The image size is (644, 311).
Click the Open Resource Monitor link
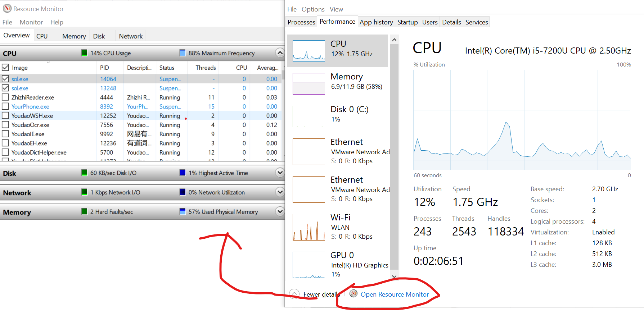[395, 294]
